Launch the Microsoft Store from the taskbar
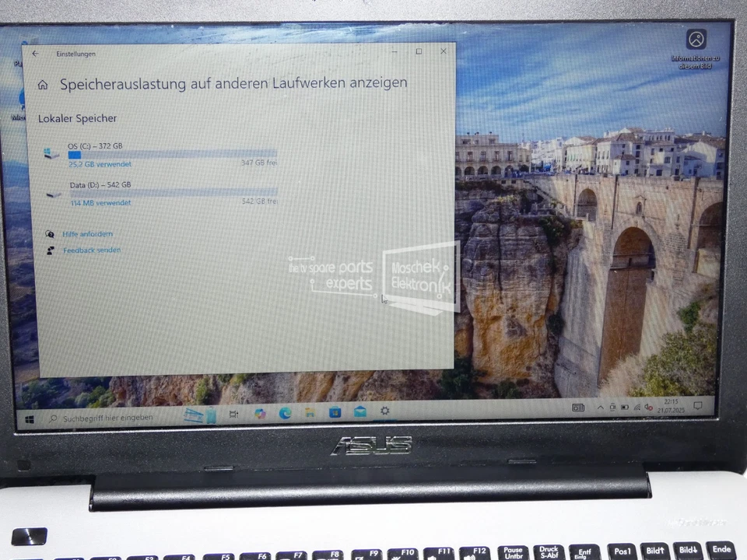Screen dimensions: 747x560 click(335, 413)
